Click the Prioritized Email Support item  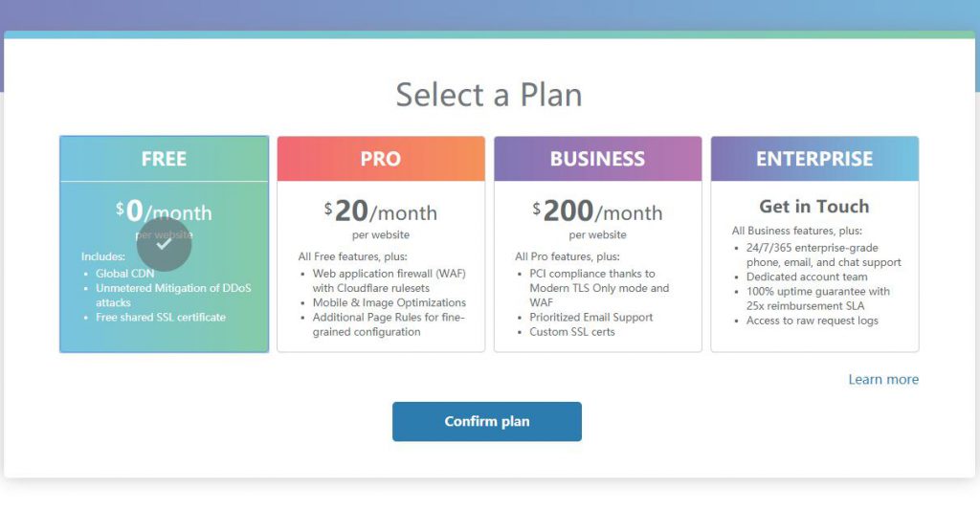(591, 317)
